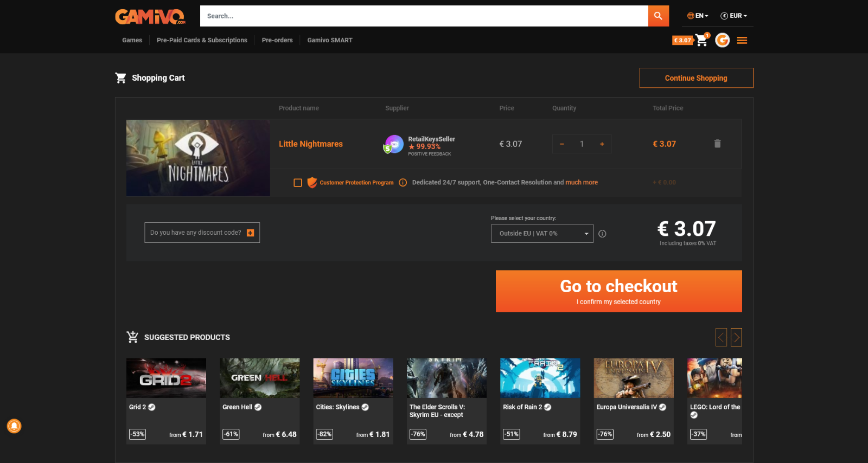The image size is (868, 463).
Task: Click 'from € 8.79' Risk of Rain price
Action: coord(560,434)
